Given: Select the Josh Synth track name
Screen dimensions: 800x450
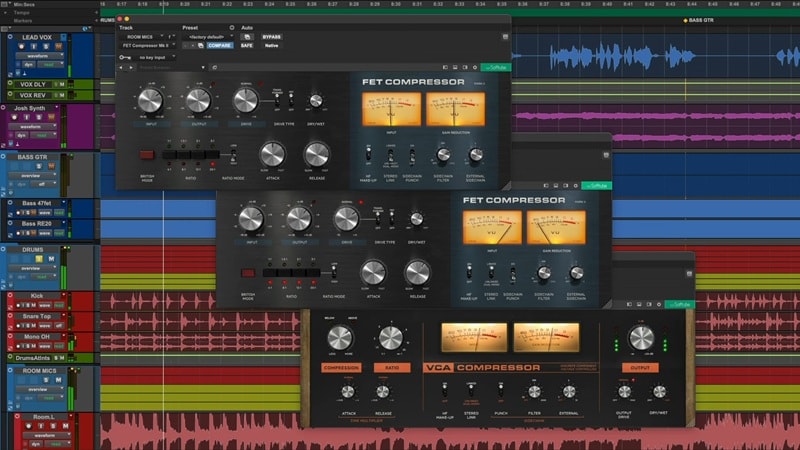Looking at the screenshot, I should click(30, 108).
